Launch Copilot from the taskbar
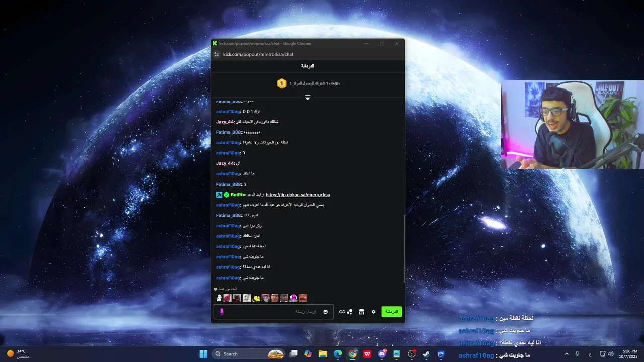 pyautogui.click(x=308, y=354)
